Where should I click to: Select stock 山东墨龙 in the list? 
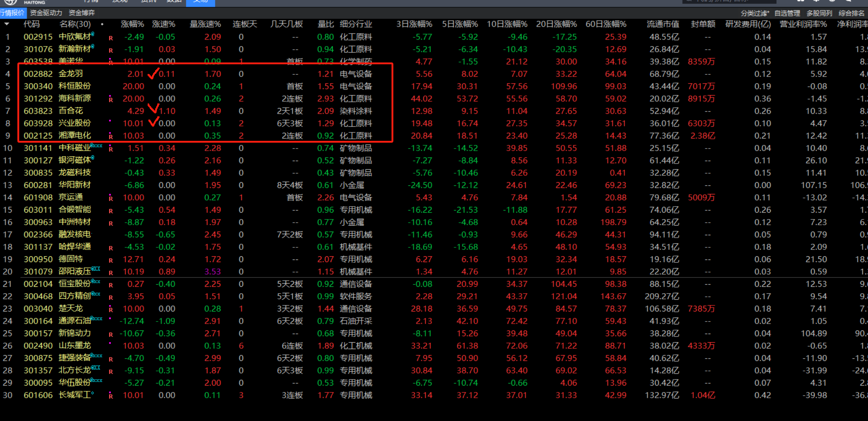pos(75,345)
